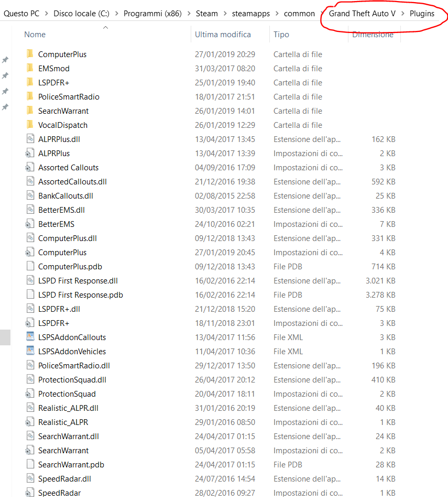Sort files by Dimensione column
The width and height of the screenshot is (448, 502).
coord(373,34)
